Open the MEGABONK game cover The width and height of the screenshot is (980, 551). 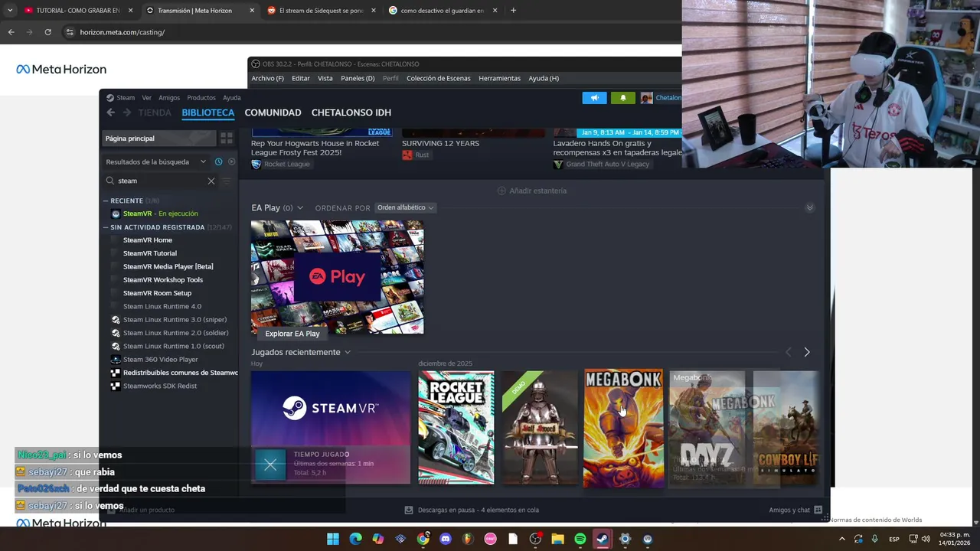point(623,429)
